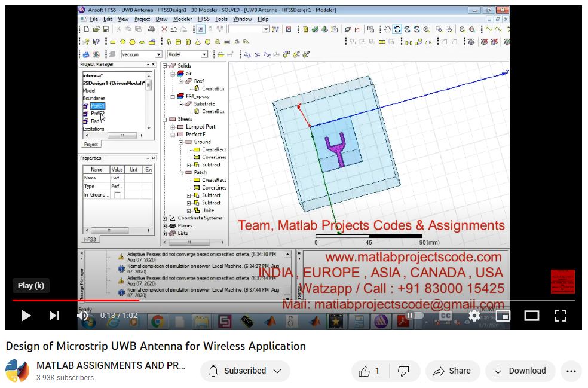Click the Draw Rectangle icon
This screenshot has width=588, height=388.
click(x=113, y=42)
